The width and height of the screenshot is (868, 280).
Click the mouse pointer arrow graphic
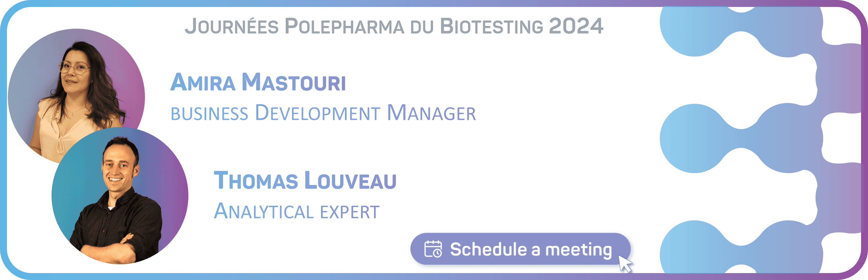[625, 264]
